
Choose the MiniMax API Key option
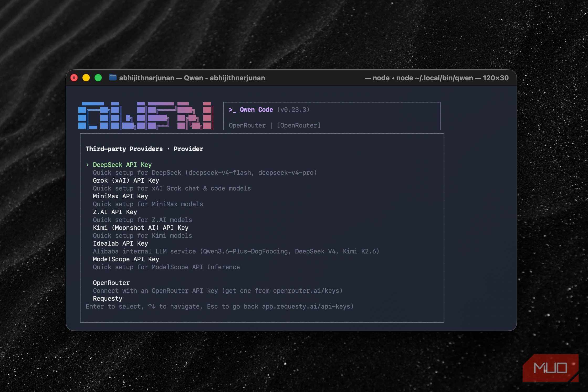[x=120, y=196]
